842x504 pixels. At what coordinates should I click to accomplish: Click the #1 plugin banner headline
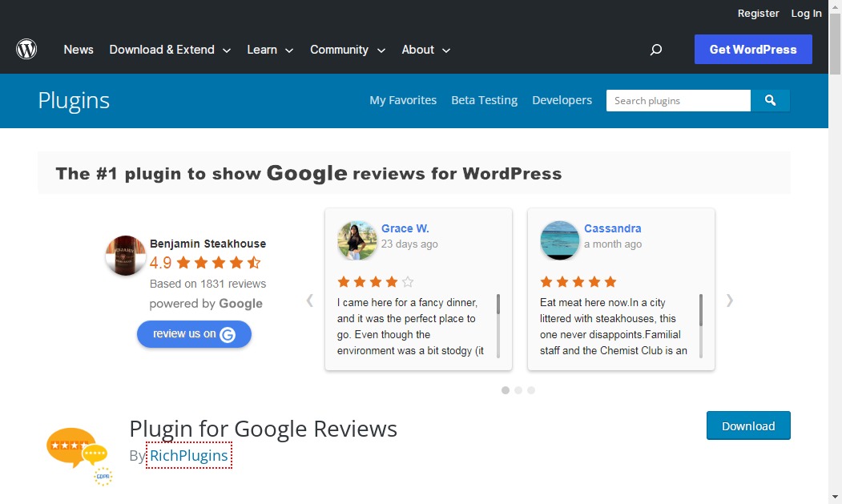click(x=308, y=173)
